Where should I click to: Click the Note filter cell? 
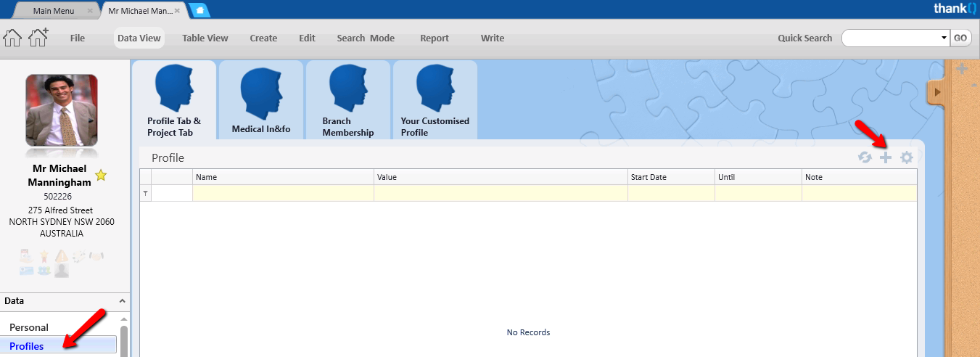[x=859, y=193]
